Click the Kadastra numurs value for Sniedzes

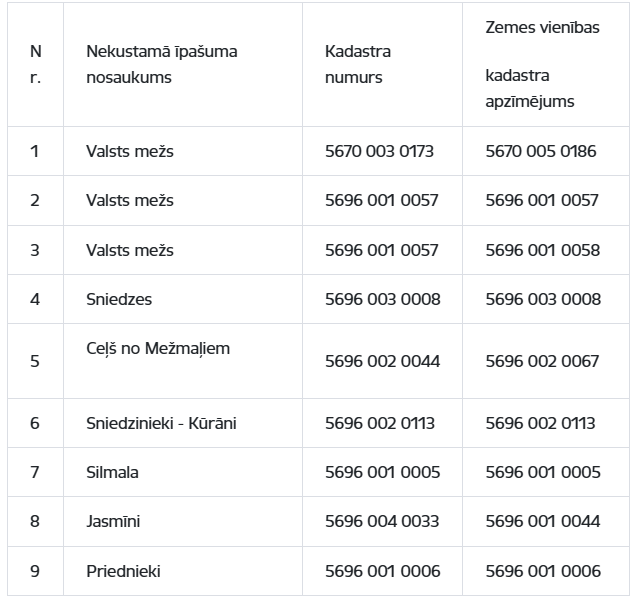coord(382,299)
